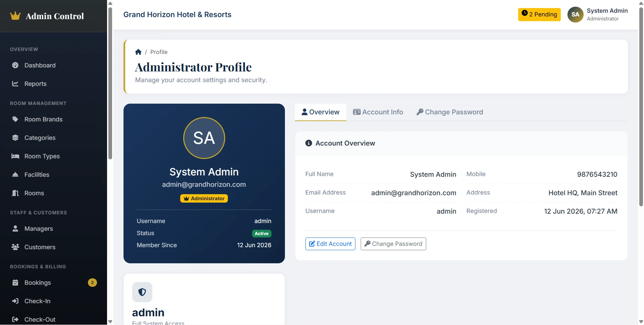Click the main page scroll up arrow
Viewport: 644px width, 325px height.
click(641, 3)
